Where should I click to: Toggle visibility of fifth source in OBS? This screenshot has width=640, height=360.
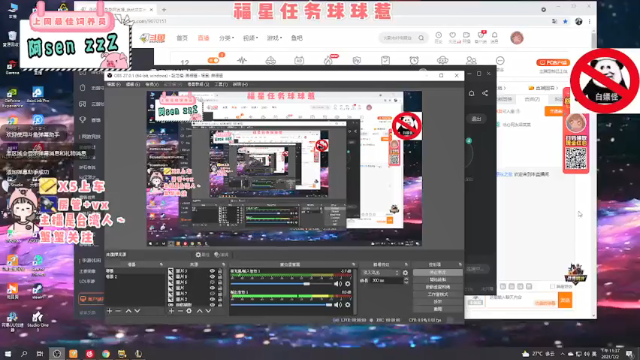click(x=212, y=293)
